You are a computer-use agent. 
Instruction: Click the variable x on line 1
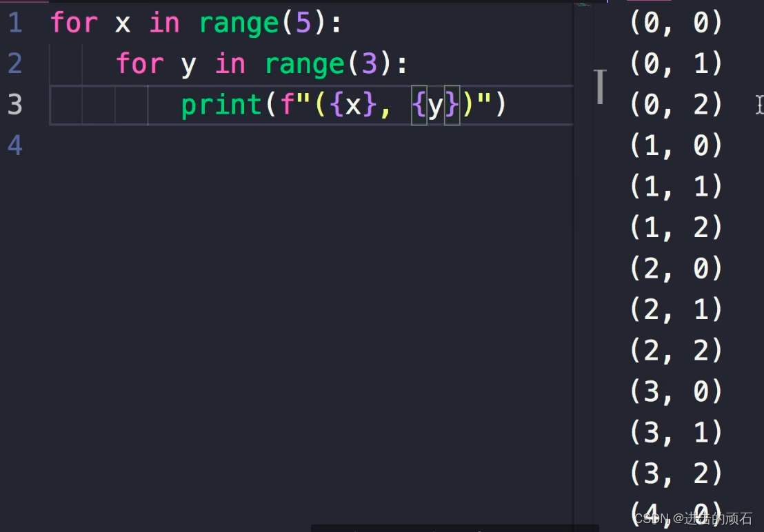click(121, 22)
